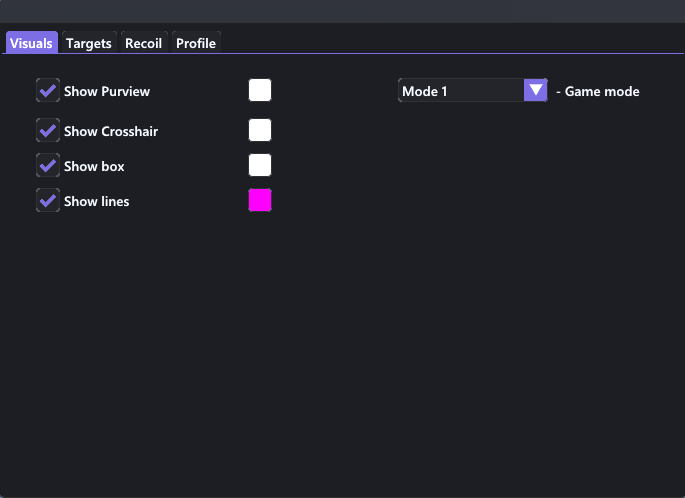Click the Mode 1 combo box field
This screenshot has height=498, width=685.
point(473,90)
